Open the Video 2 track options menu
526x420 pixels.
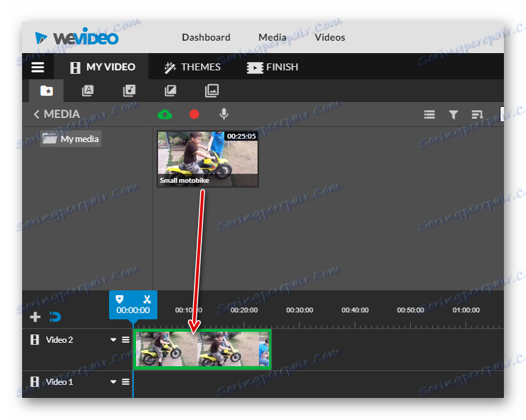[126, 340]
